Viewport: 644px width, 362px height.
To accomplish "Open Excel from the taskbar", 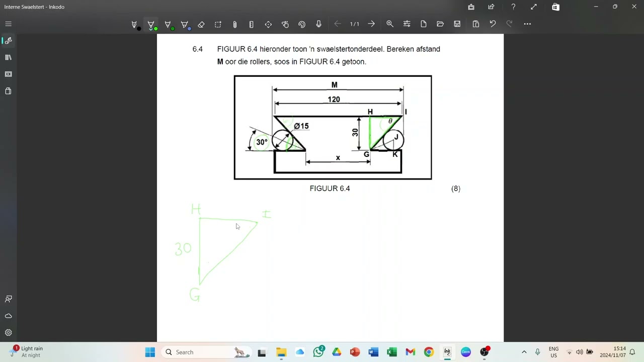I will (x=391, y=352).
